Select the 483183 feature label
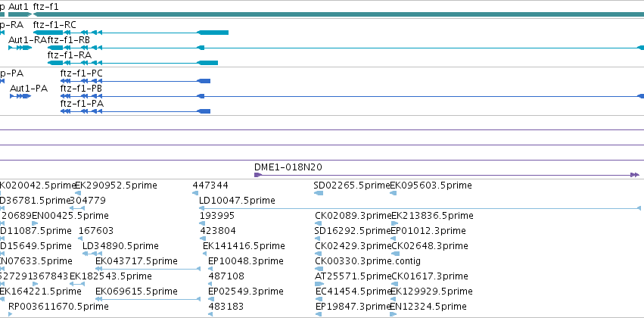Screen dimensions: 644x318 (226, 307)
